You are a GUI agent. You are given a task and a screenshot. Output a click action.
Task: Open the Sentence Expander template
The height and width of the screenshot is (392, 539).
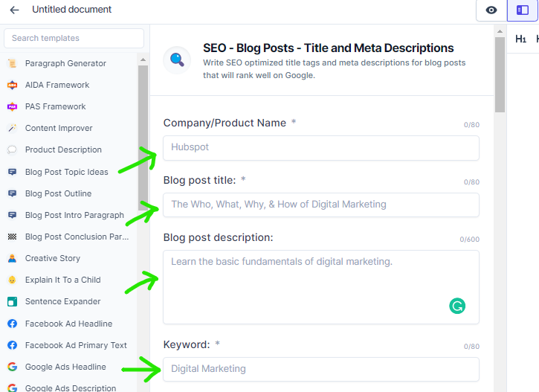coord(63,301)
